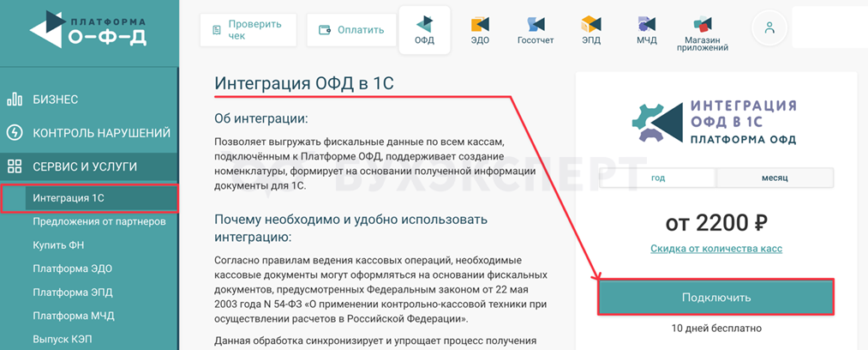Open the Скидка от количества касс link
The width and height of the screenshot is (868, 350).
[x=716, y=249]
